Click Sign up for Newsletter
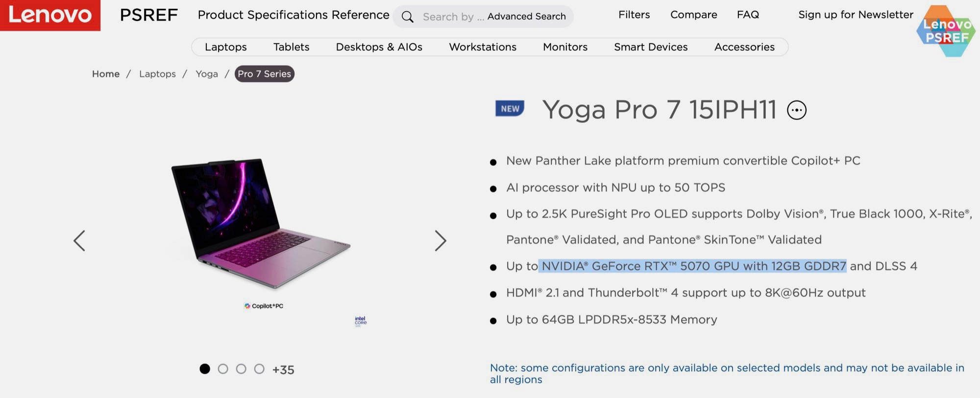The image size is (980, 398). (856, 15)
